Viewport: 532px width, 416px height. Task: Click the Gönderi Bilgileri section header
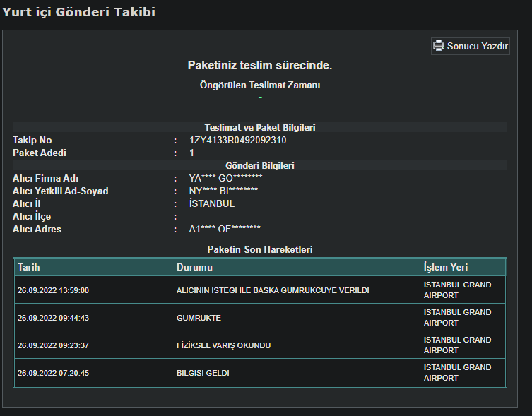[260, 165]
